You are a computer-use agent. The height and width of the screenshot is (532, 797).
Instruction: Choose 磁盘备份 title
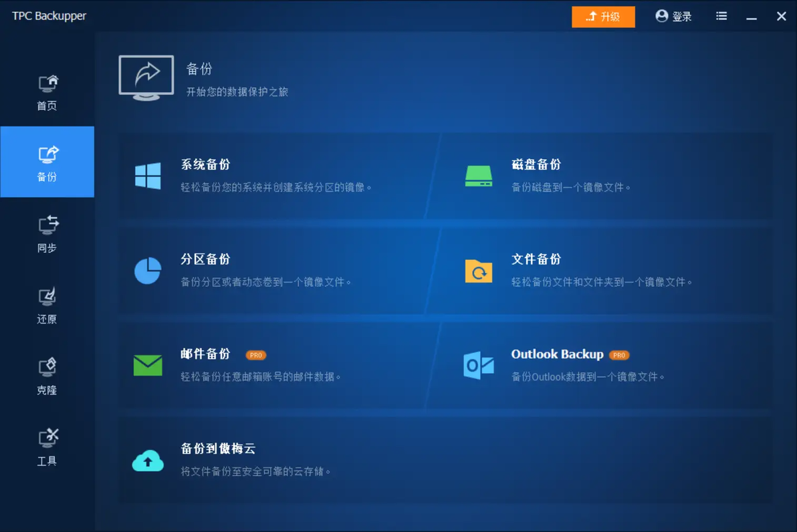pos(536,164)
